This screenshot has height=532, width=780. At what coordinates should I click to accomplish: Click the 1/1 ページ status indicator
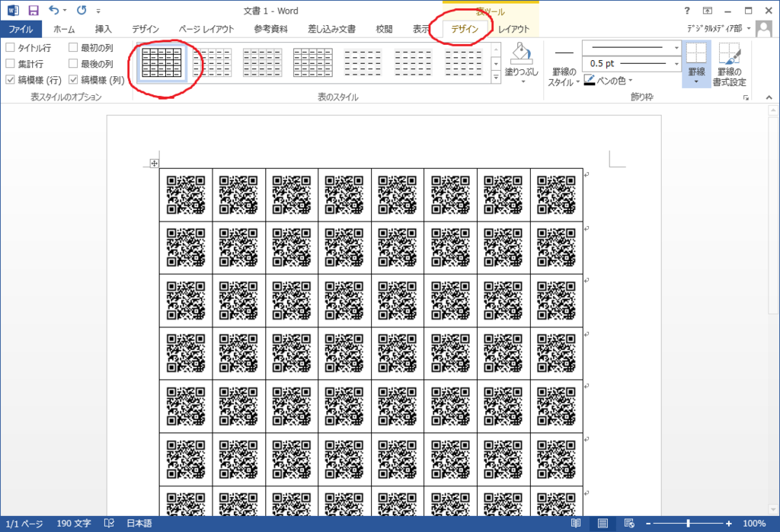[x=24, y=524]
